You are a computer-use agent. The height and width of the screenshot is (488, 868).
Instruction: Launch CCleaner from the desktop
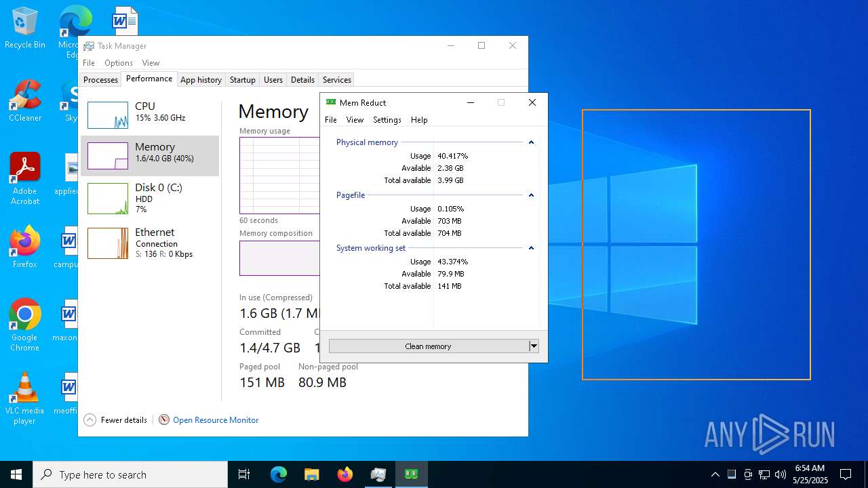point(24,100)
